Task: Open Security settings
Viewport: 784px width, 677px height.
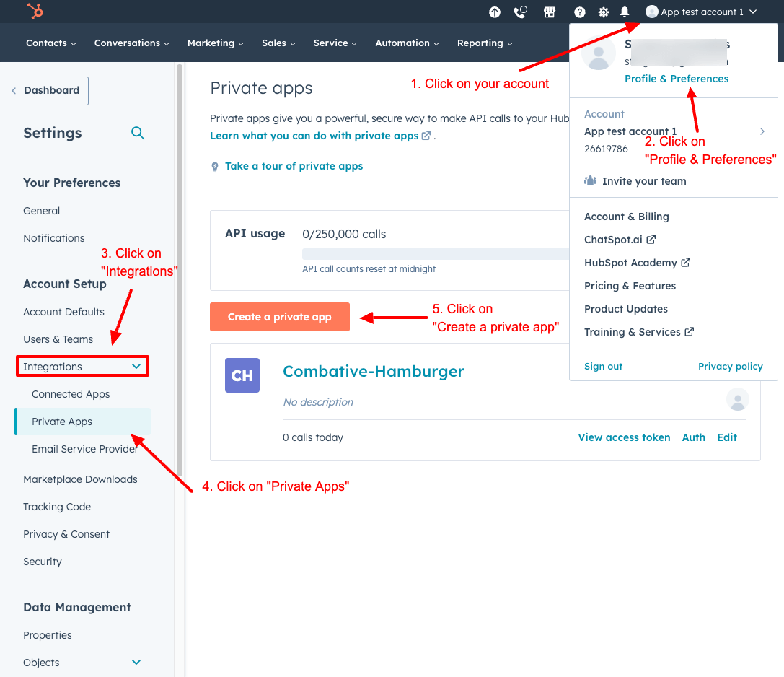Action: 43,562
